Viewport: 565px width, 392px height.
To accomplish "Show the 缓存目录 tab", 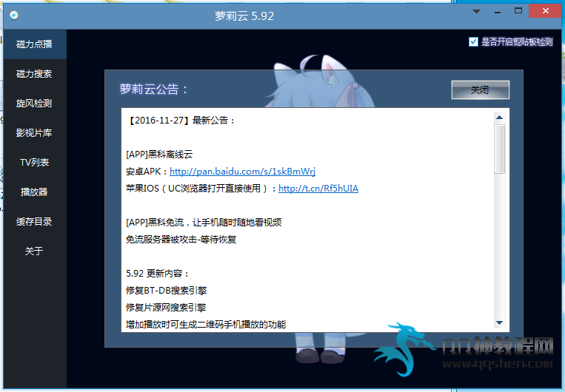I will (35, 221).
